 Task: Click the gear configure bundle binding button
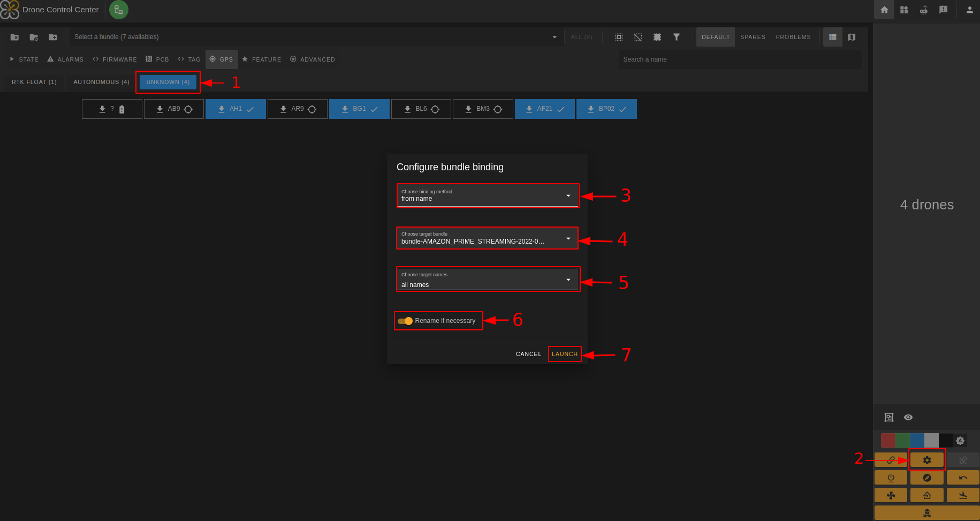926,460
